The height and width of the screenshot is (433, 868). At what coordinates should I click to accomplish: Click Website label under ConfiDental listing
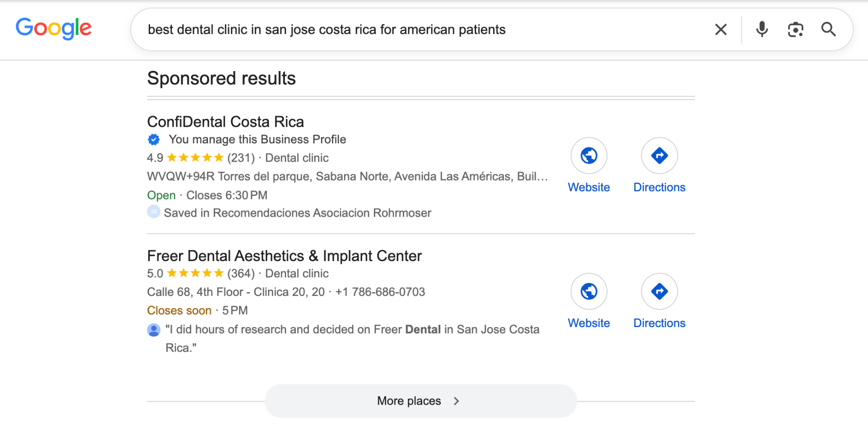point(589,187)
